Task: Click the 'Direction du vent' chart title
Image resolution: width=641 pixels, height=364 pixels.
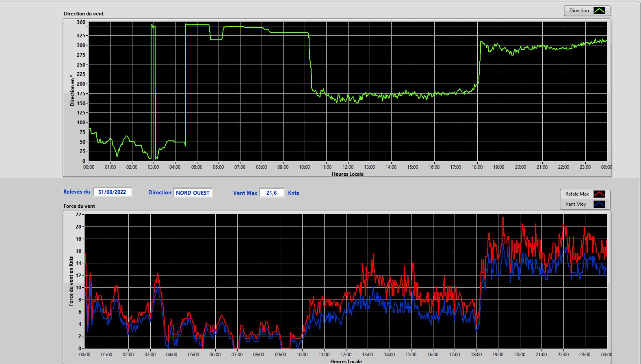Action: tap(84, 14)
